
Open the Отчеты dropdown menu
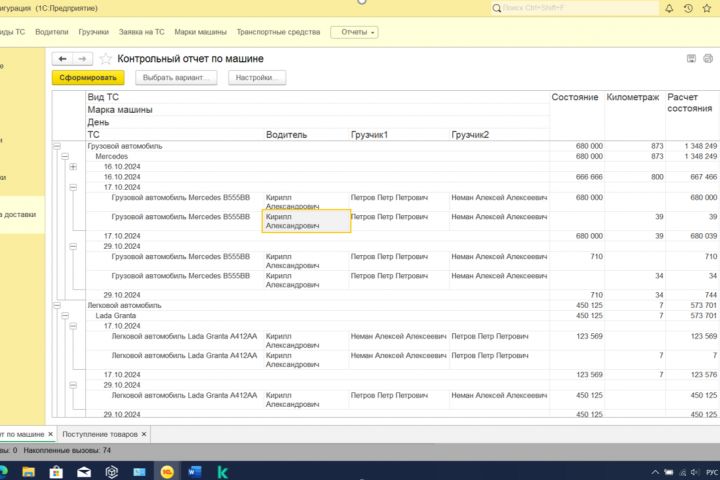point(354,32)
